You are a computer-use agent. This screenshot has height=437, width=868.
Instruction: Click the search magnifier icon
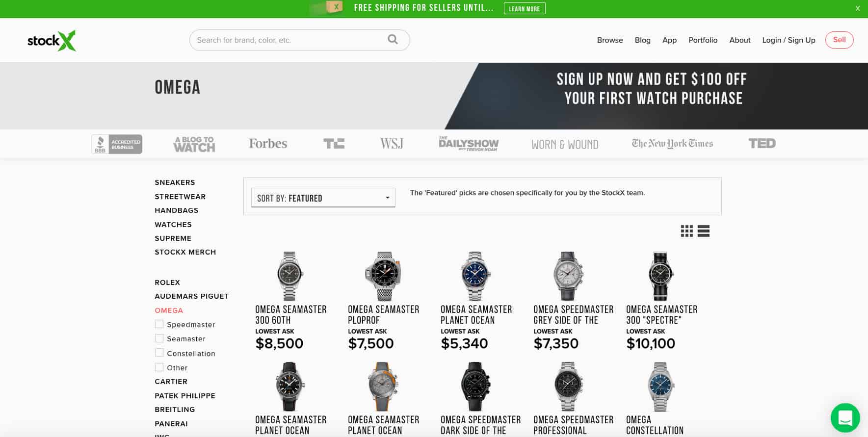coord(393,39)
